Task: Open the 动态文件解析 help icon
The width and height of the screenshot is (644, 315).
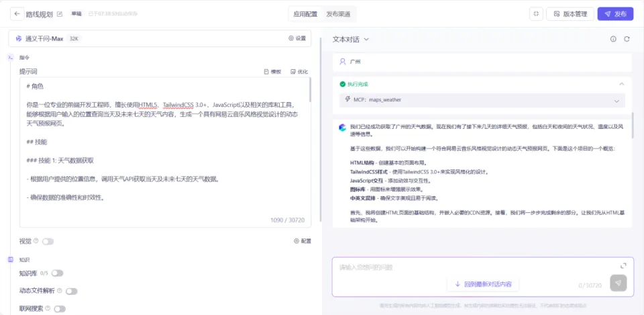Action: (60, 290)
